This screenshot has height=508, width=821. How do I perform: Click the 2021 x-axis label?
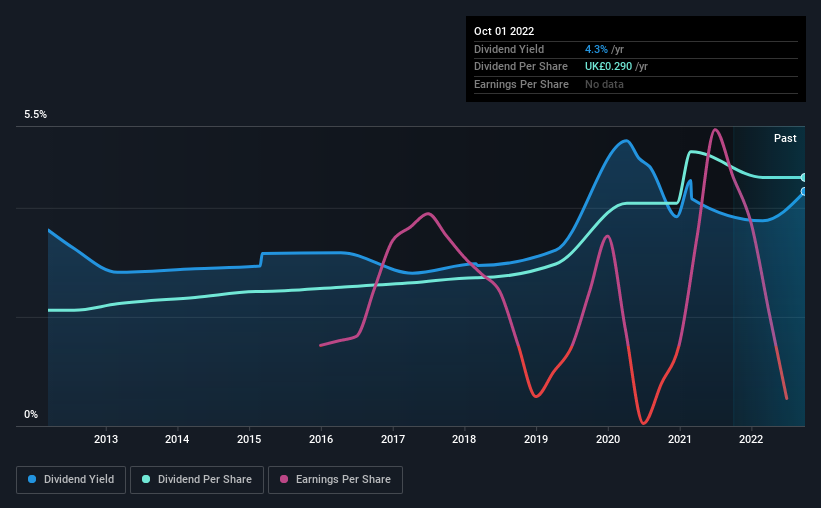pyautogui.click(x=680, y=439)
